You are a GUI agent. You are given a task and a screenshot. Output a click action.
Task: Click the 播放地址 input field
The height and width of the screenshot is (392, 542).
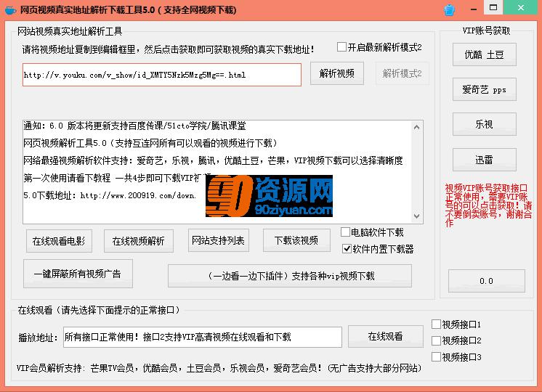pyautogui.click(x=203, y=337)
